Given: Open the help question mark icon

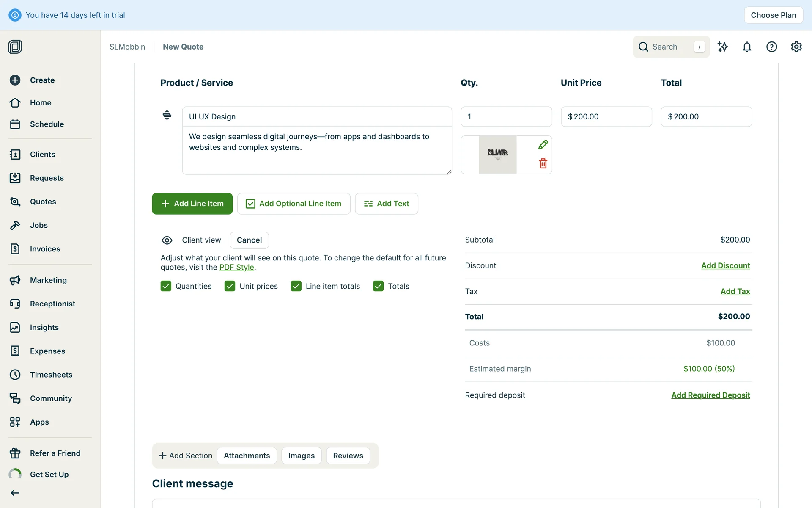Looking at the screenshot, I should click(771, 47).
